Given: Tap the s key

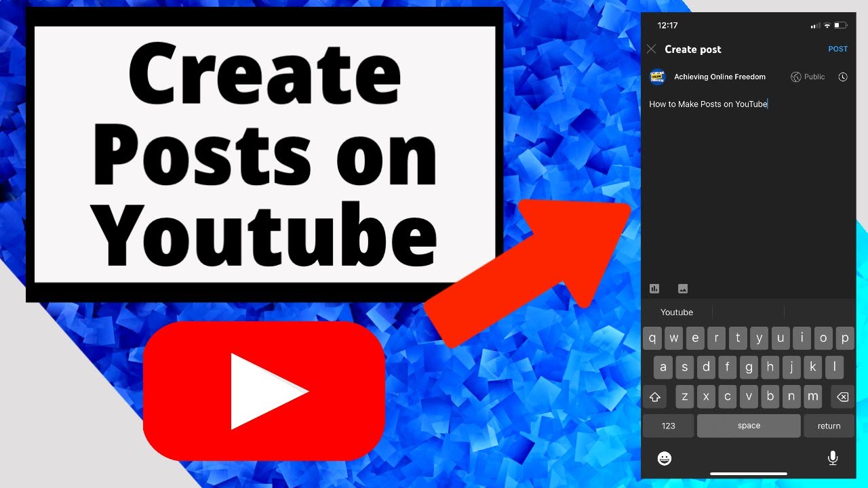Looking at the screenshot, I should [684, 367].
